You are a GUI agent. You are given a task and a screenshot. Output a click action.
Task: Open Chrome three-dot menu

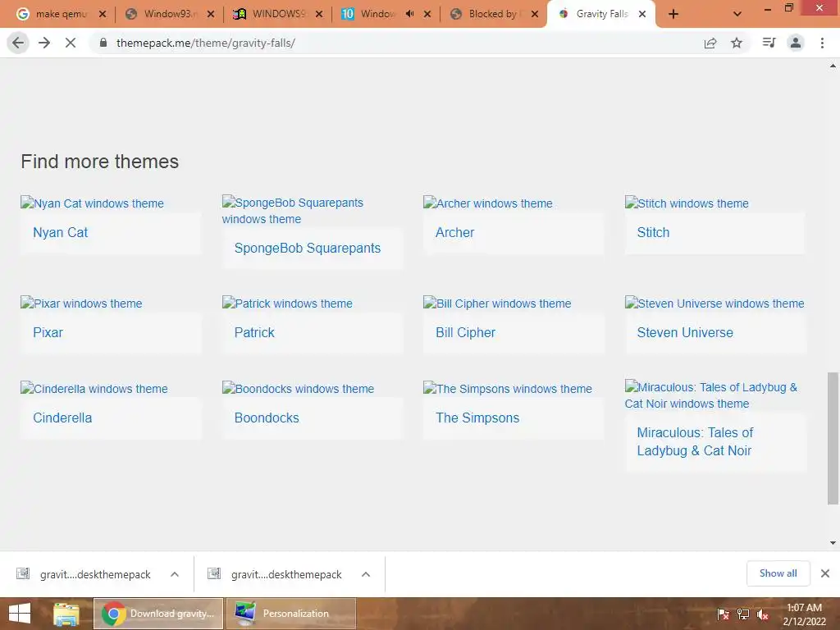[822, 43]
